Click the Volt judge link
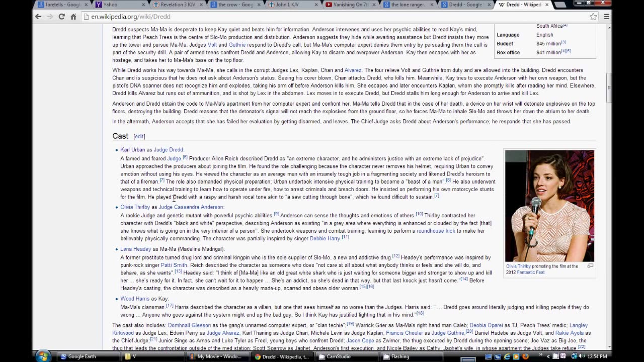 point(212,45)
